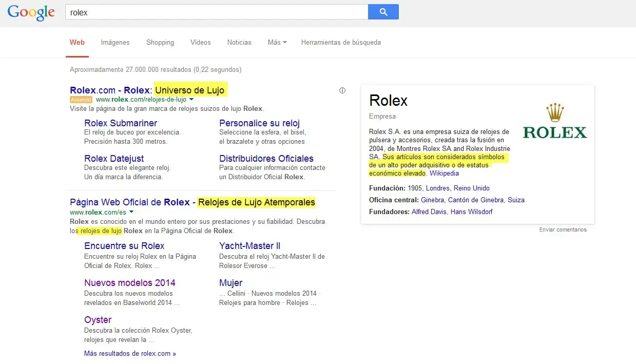The image size is (636, 364).
Task: Click the Empresa subtitle in the panel
Action: pyautogui.click(x=382, y=117)
